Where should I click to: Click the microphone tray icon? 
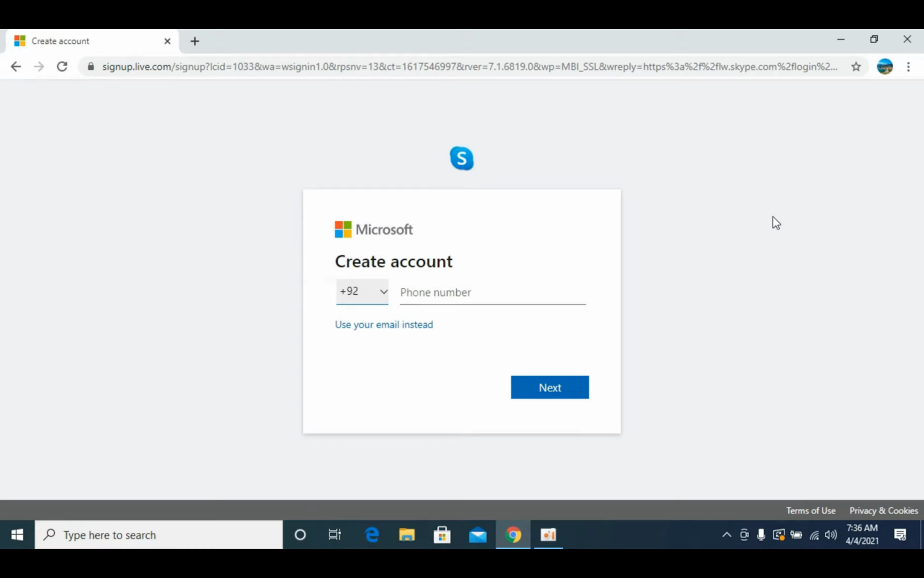point(761,535)
